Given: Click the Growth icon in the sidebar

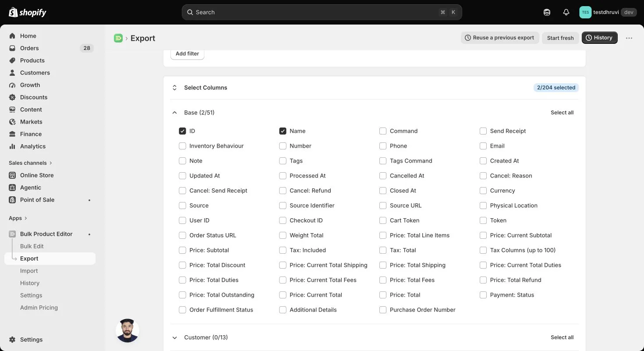Looking at the screenshot, I should click(12, 85).
